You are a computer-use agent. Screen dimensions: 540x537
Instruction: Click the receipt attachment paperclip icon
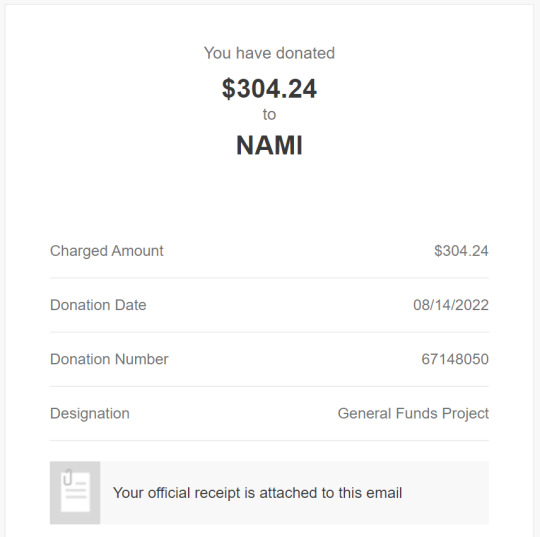point(75,493)
